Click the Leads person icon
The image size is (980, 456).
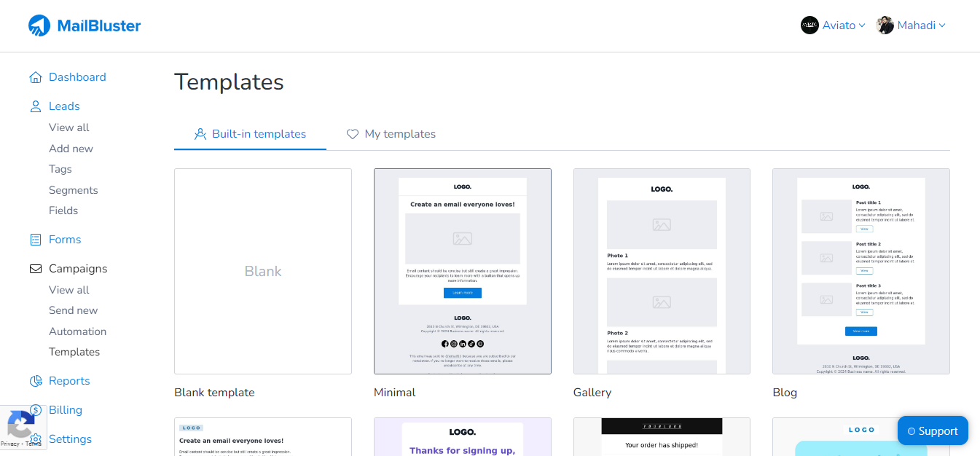pos(35,106)
